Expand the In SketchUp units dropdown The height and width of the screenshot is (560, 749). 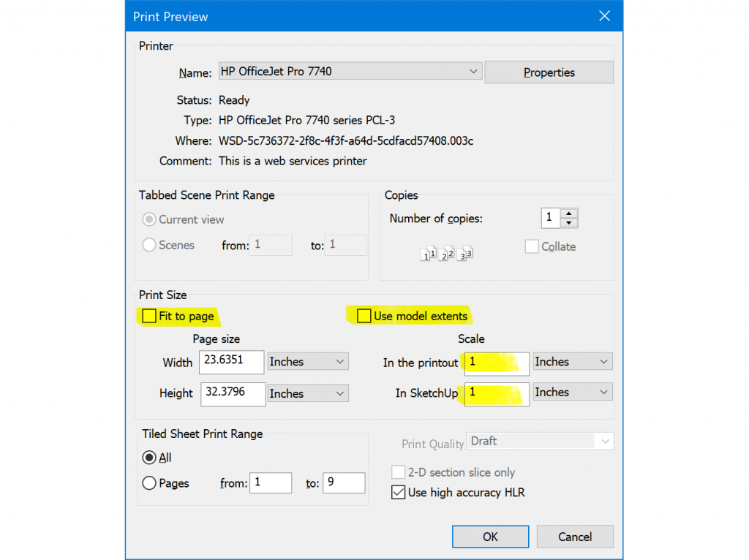572,393
